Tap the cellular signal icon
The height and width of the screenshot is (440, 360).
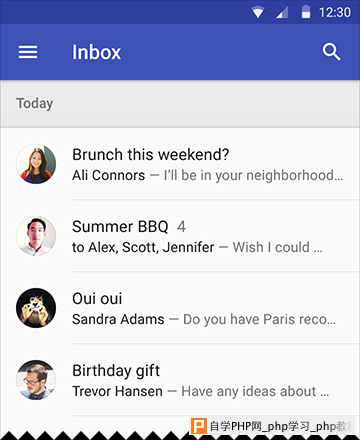point(282,13)
